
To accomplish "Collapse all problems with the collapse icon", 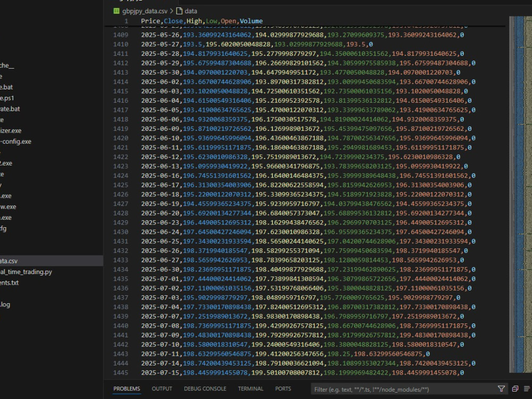I will click(x=515, y=389).
